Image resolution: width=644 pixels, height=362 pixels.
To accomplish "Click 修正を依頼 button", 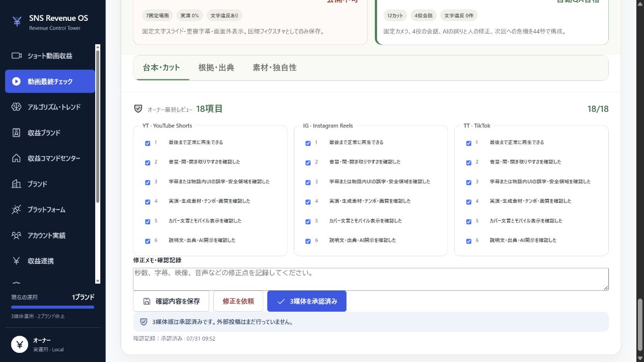I will point(238,301).
